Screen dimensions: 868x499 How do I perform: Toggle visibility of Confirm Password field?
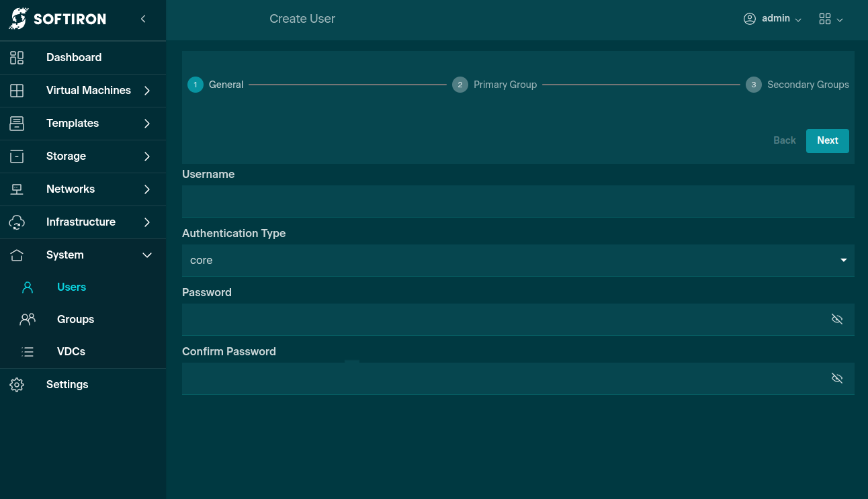pyautogui.click(x=836, y=378)
